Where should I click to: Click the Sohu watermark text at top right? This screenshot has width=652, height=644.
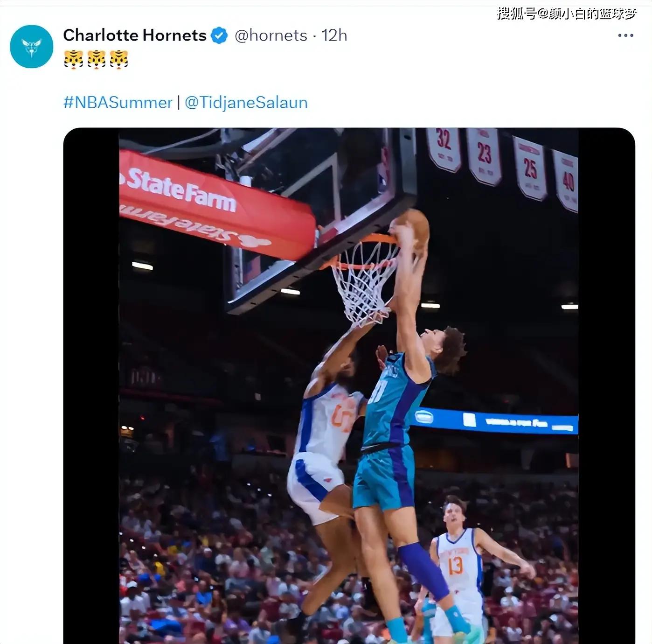(567, 14)
